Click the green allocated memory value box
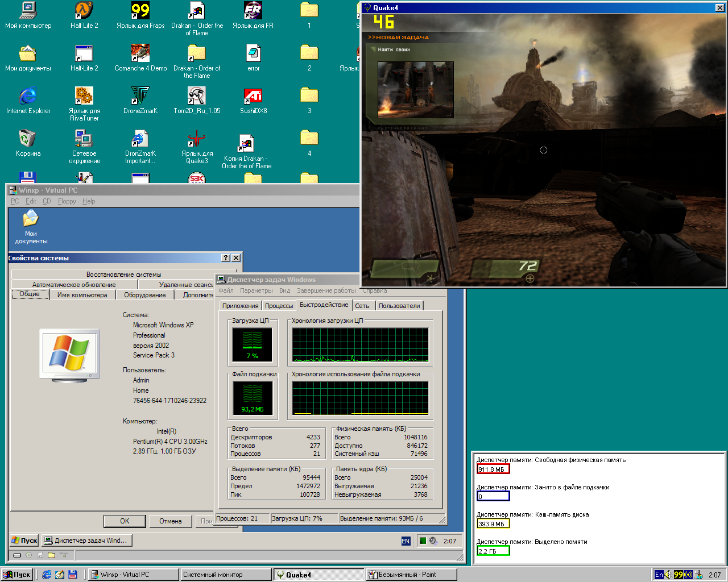This screenshot has width=728, height=582. (493, 551)
